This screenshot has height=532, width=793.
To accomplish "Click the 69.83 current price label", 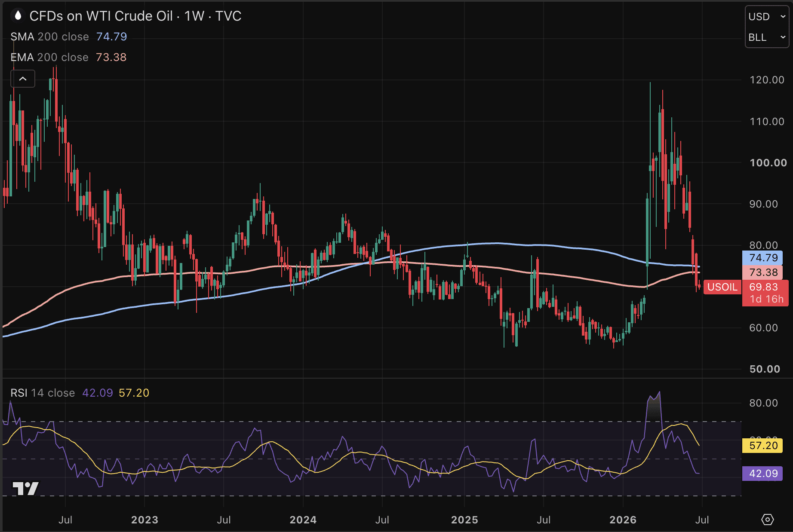I will click(x=764, y=287).
